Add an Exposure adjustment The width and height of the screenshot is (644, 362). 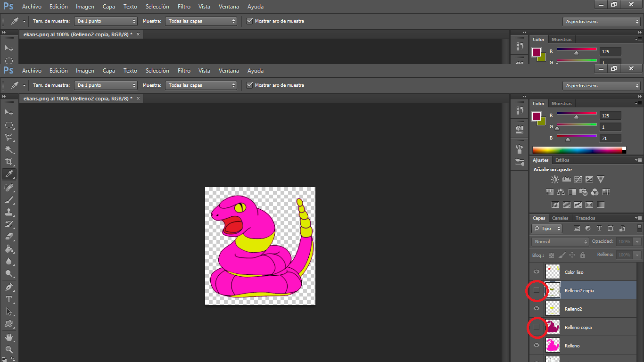pos(589,180)
